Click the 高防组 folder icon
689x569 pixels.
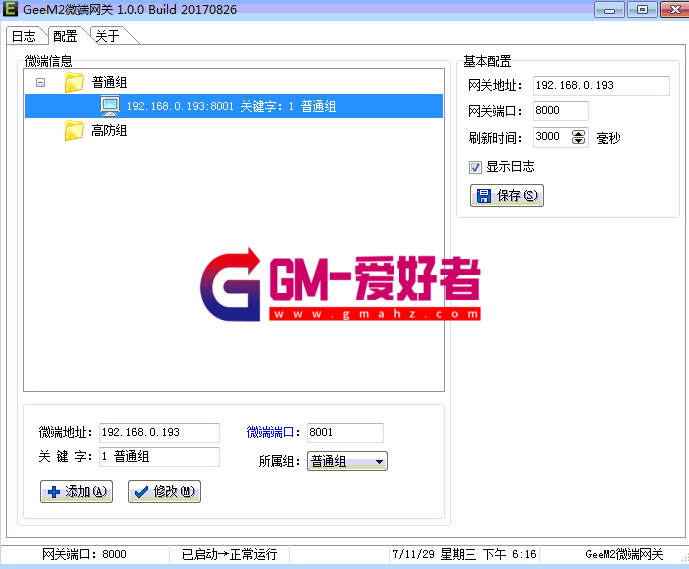point(74,130)
